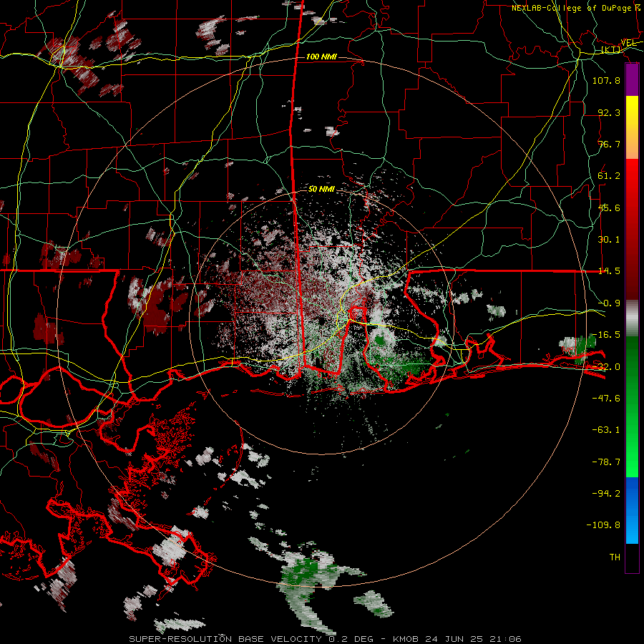
Task: Select the 45.6 legend value
Action: pyautogui.click(x=609, y=208)
